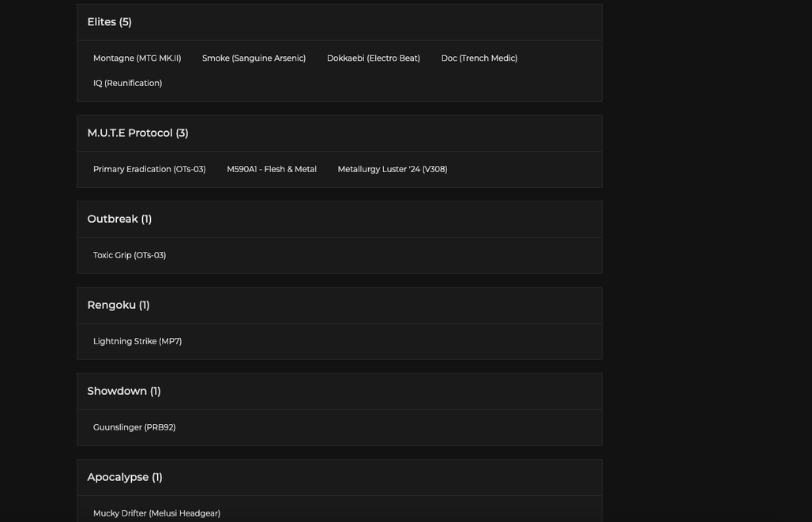Select Guunslinger (PRB92) entry
Viewport: 812px width, 522px height.
click(x=134, y=426)
